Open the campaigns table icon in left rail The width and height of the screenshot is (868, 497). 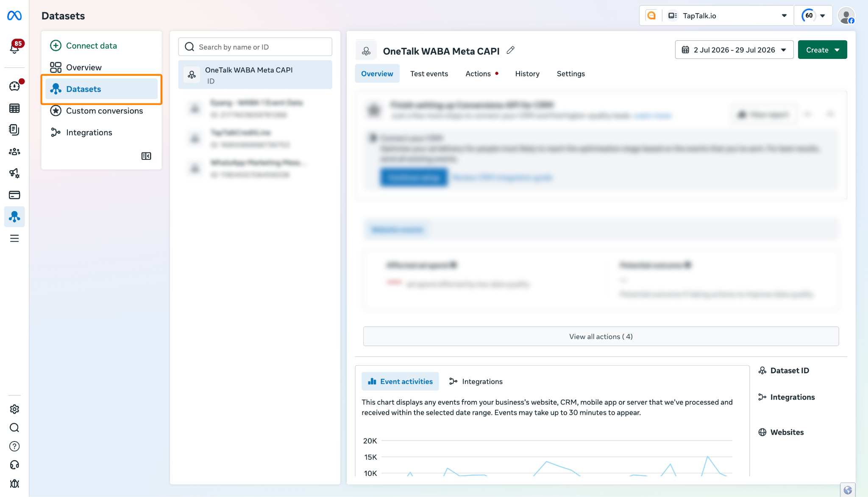coord(14,108)
